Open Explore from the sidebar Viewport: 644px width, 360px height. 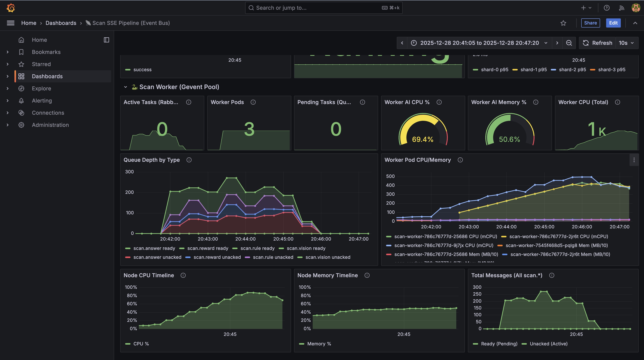click(41, 89)
